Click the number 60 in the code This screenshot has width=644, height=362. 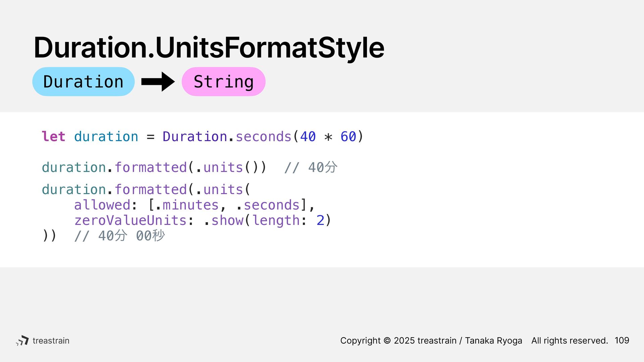click(348, 136)
